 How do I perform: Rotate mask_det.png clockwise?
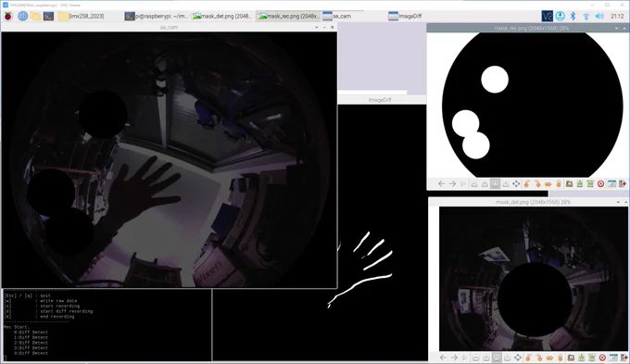point(539,358)
